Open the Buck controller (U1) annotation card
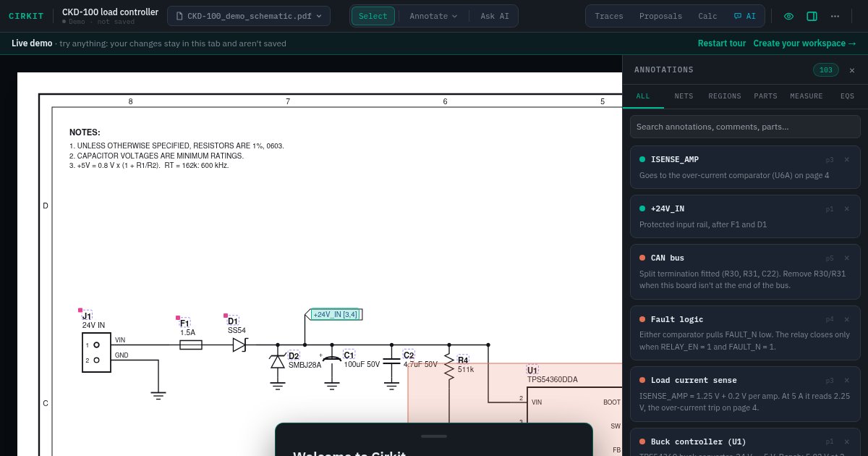 (745, 442)
